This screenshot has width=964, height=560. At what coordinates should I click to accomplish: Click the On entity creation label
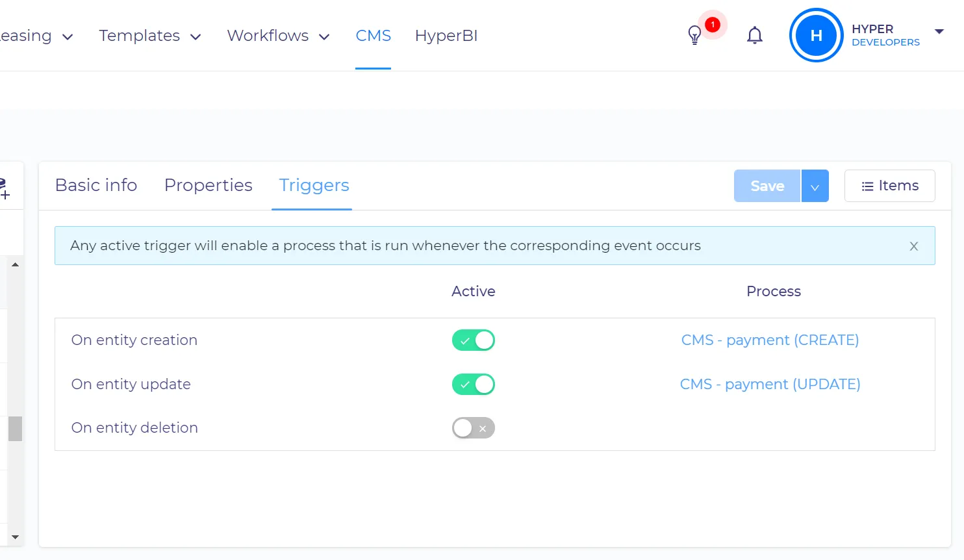coord(134,340)
